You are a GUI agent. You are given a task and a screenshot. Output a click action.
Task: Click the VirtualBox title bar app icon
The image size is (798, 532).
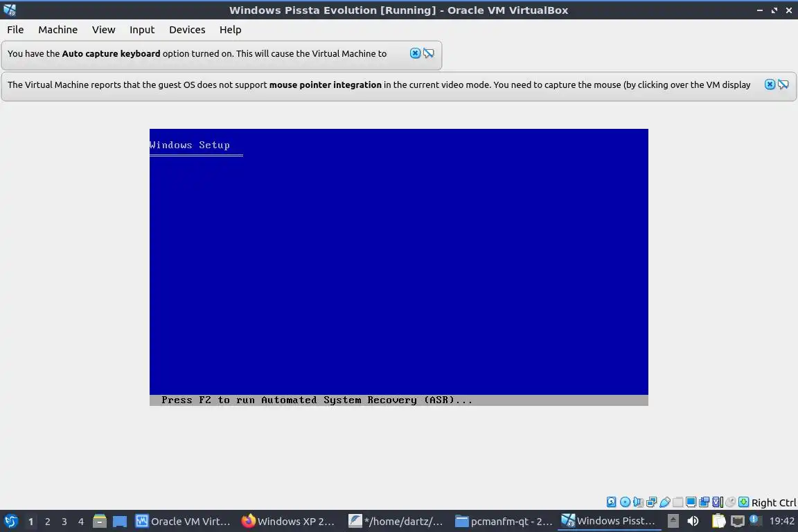coord(10,10)
